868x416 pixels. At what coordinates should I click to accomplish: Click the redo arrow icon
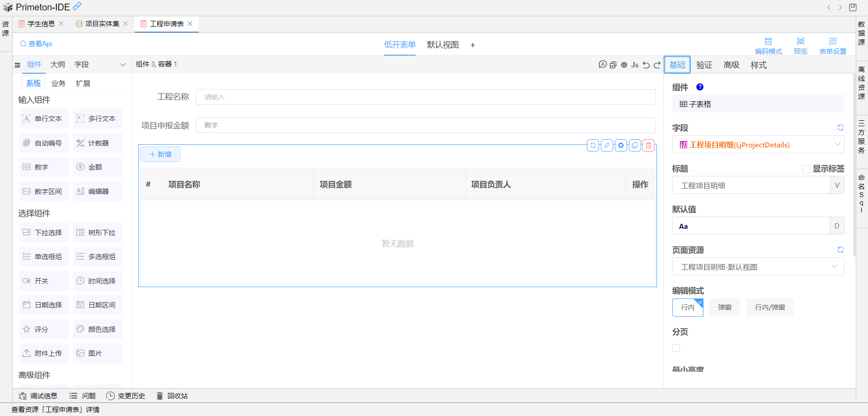point(657,65)
